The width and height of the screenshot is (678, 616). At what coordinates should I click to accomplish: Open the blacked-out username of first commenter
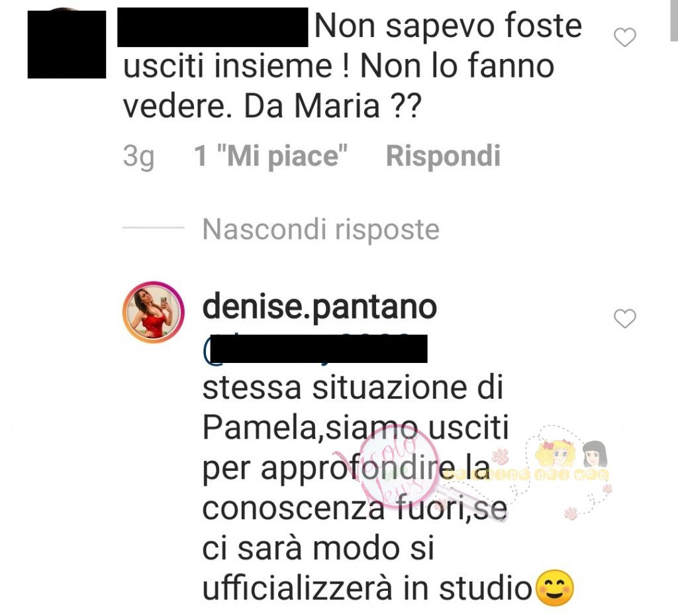(x=213, y=26)
